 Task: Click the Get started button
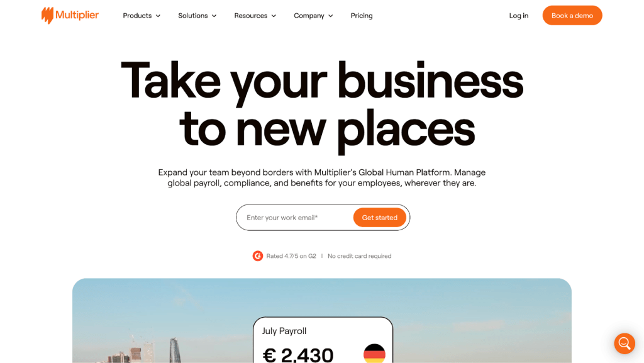click(379, 218)
